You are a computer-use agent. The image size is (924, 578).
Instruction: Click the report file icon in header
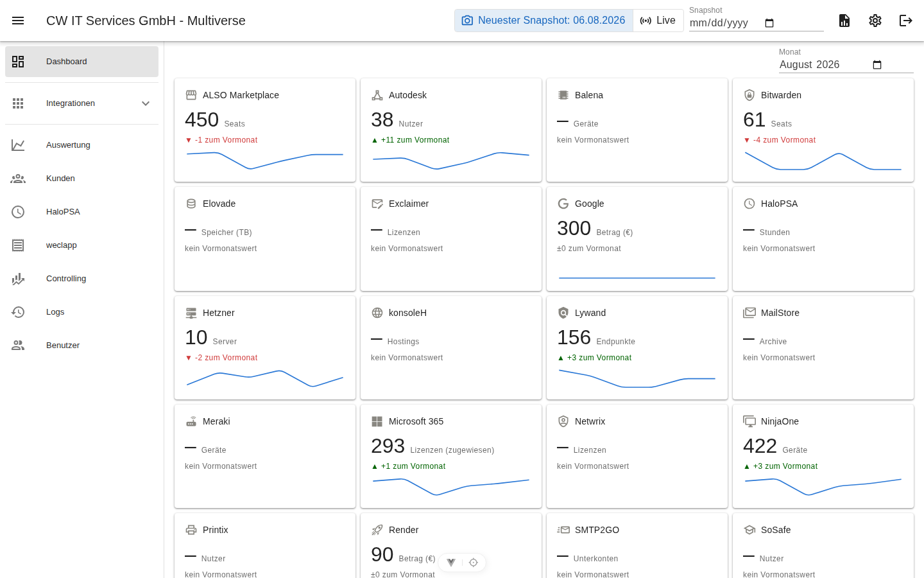click(844, 21)
